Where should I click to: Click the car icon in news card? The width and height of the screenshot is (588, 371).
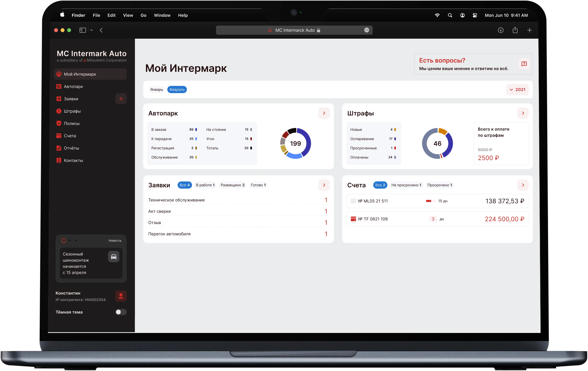[114, 257]
